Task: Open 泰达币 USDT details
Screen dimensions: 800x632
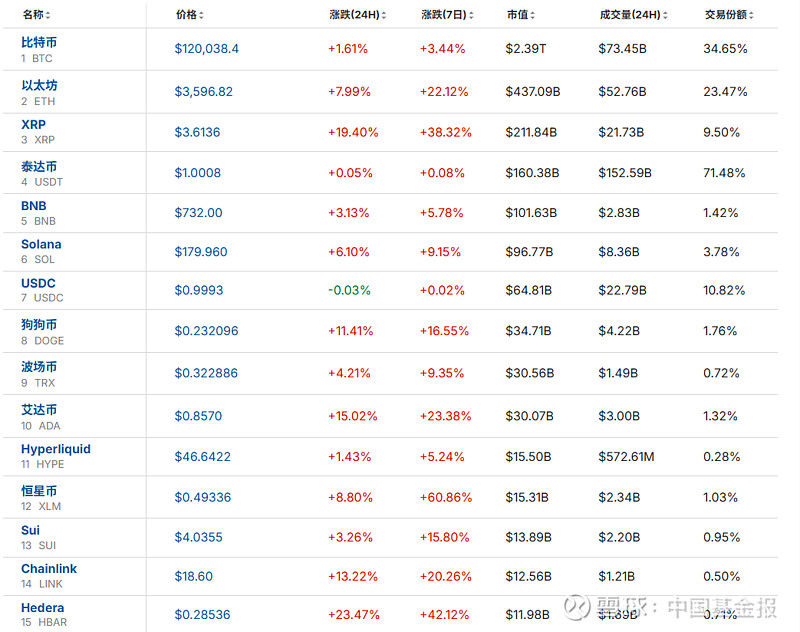Action: click(x=39, y=166)
